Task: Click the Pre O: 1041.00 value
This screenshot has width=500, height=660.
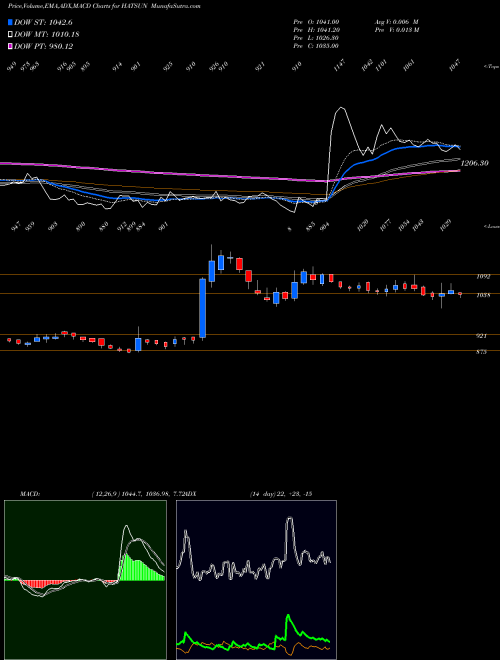Action: click(316, 22)
